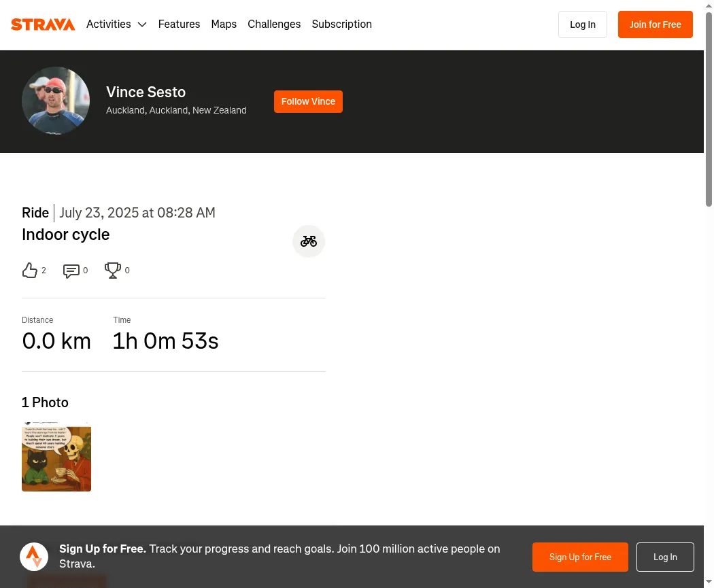Image resolution: width=714 pixels, height=588 pixels.
Task: Open the Subscription page
Action: 341,24
